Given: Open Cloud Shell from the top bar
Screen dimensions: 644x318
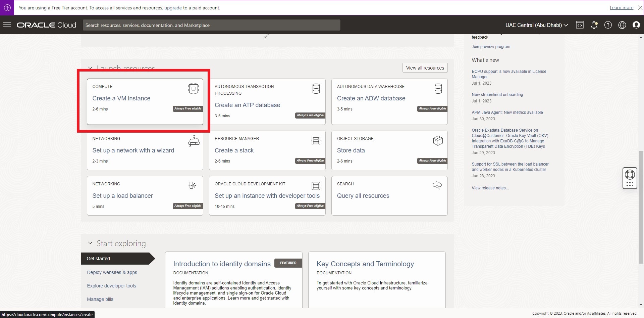Looking at the screenshot, I should pos(580,25).
